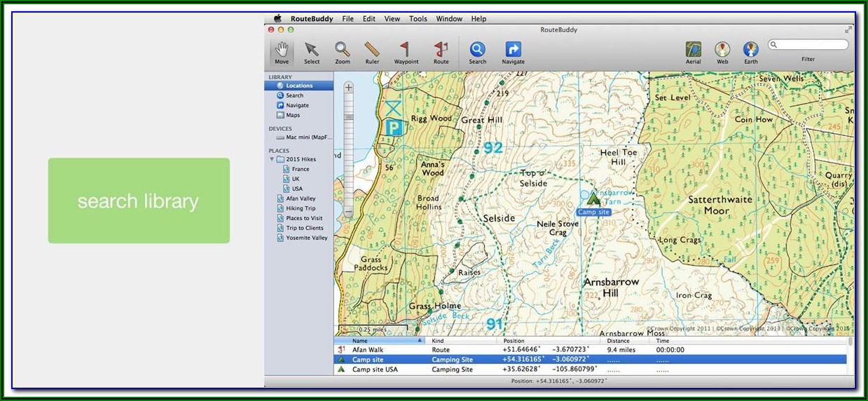Viewport: 868px width, 401px height.
Task: Click the Web map button
Action: click(x=722, y=50)
